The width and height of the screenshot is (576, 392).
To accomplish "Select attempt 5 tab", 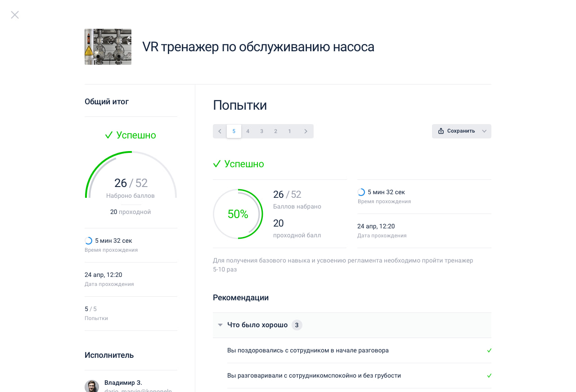I will (234, 131).
